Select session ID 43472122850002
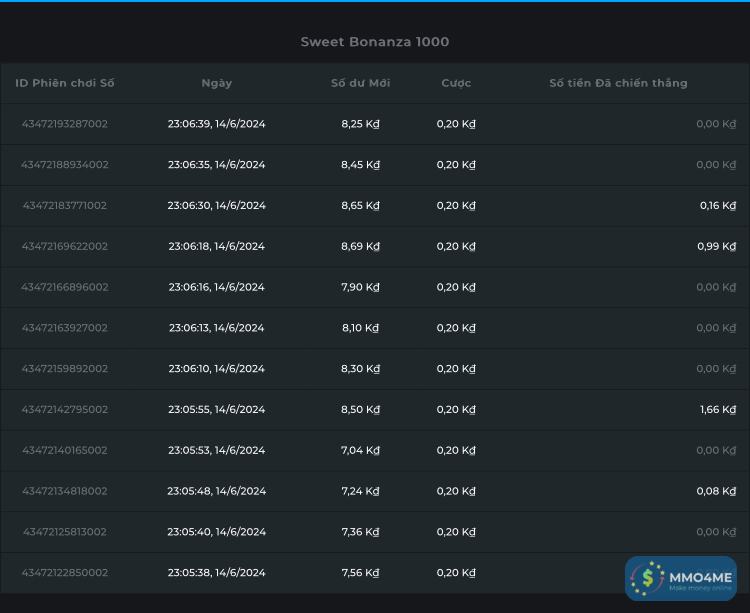 65,573
